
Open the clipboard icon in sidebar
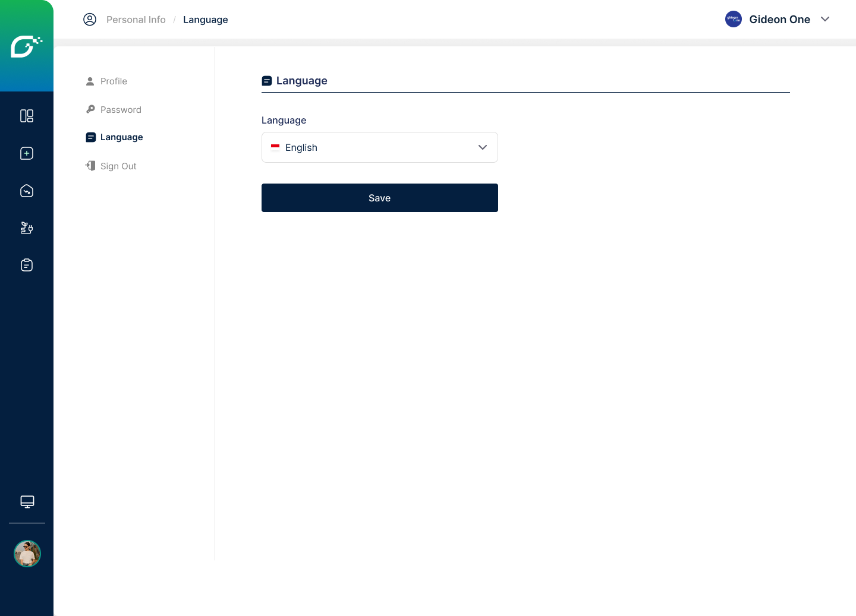pos(27,265)
